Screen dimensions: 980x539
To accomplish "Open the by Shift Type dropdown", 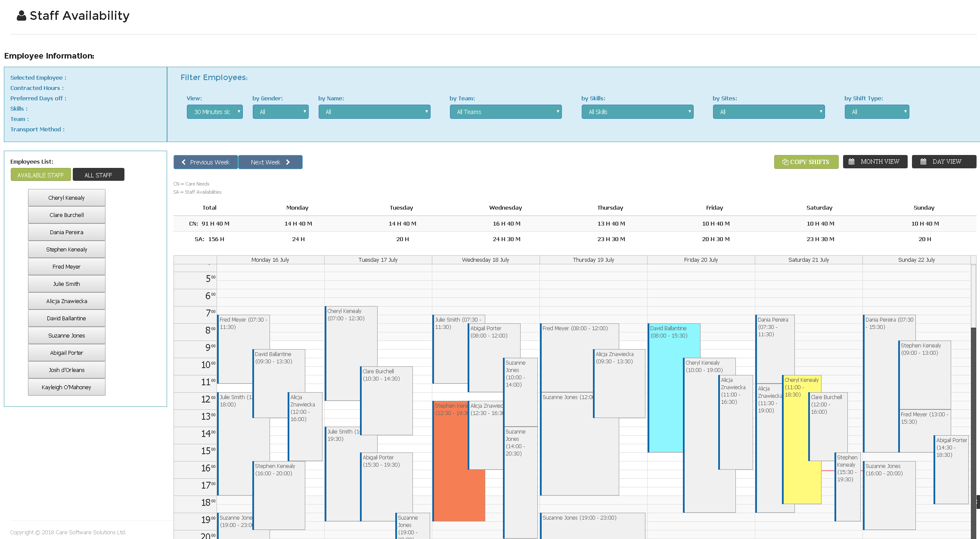I will pyautogui.click(x=877, y=112).
